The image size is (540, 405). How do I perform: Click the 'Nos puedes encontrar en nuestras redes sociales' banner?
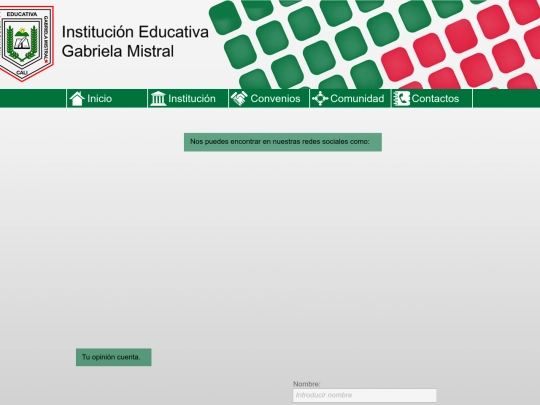click(x=283, y=142)
